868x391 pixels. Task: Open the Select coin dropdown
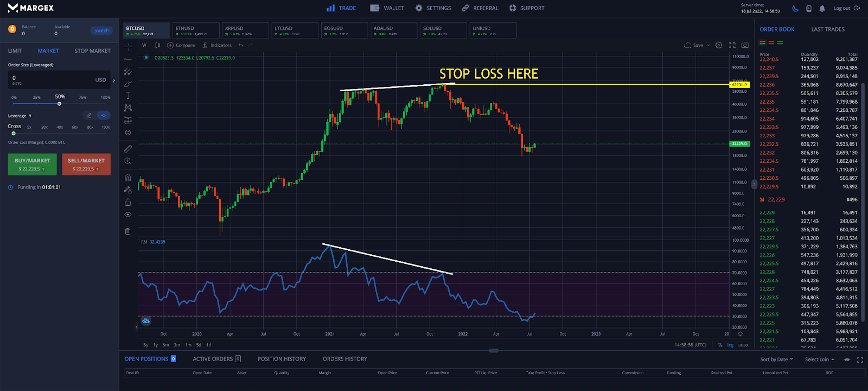819,360
